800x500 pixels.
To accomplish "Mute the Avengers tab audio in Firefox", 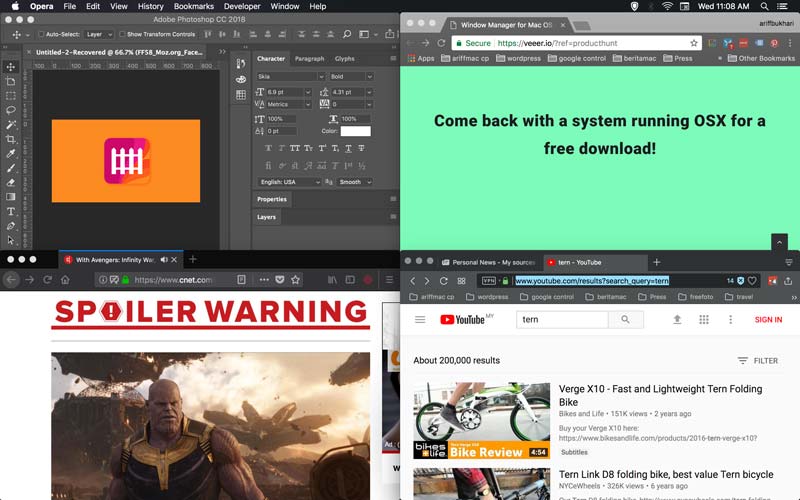I will click(164, 260).
